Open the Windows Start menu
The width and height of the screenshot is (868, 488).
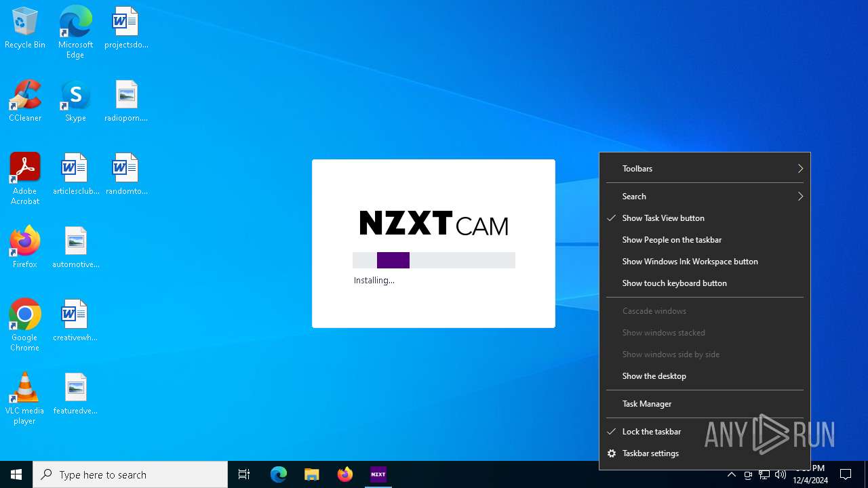coord(16,474)
